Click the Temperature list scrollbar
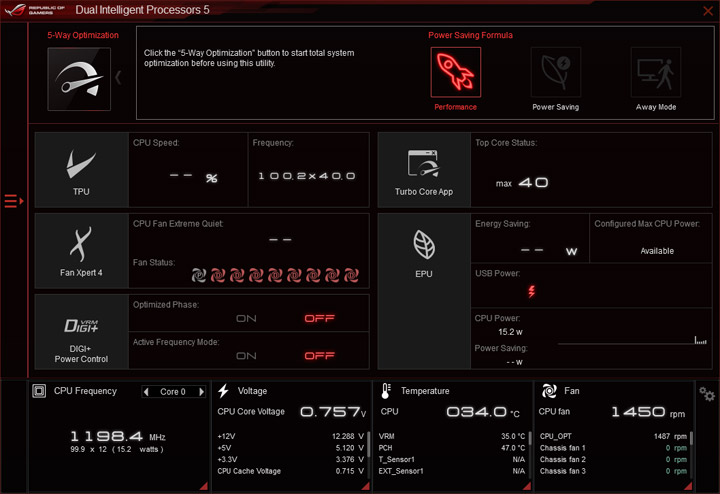Image resolution: width=720 pixels, height=494 pixels. 530,438
